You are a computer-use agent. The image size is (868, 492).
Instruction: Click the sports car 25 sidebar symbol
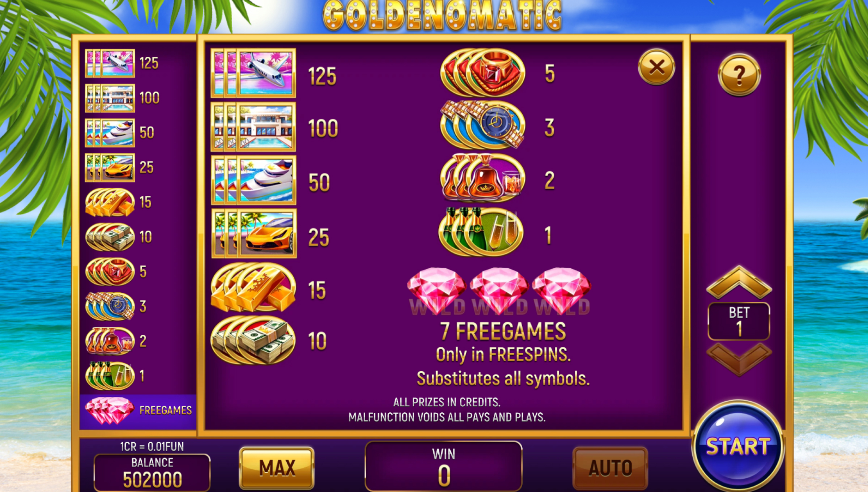pyautogui.click(x=110, y=167)
